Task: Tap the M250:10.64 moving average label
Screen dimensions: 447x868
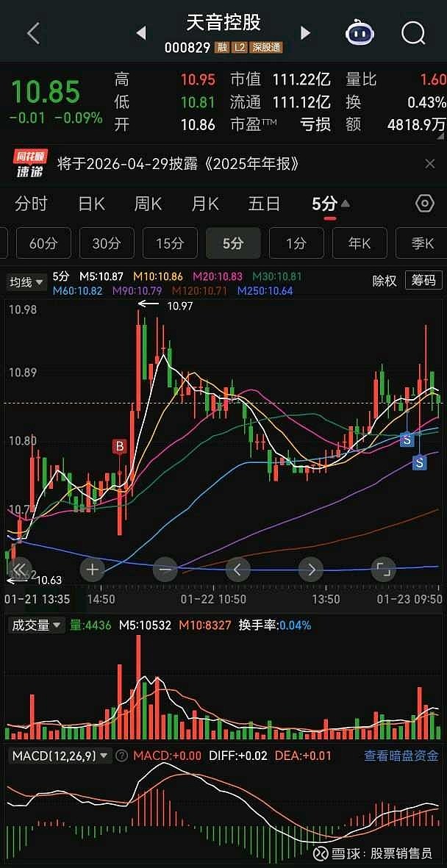Action: coord(265,290)
